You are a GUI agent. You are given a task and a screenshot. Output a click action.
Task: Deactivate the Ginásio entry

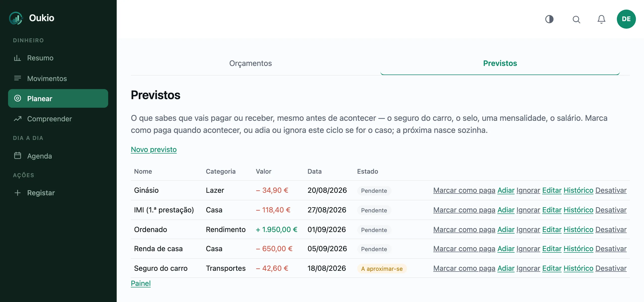coord(611,190)
